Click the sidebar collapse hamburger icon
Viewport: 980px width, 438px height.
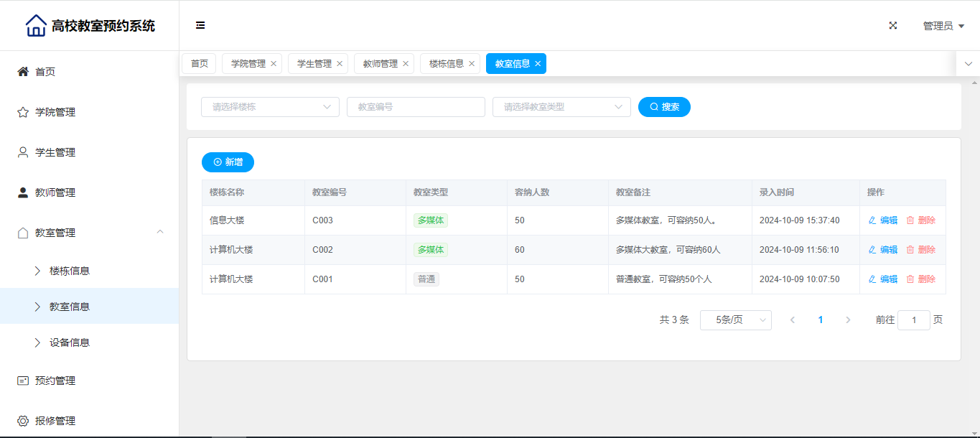pos(200,26)
